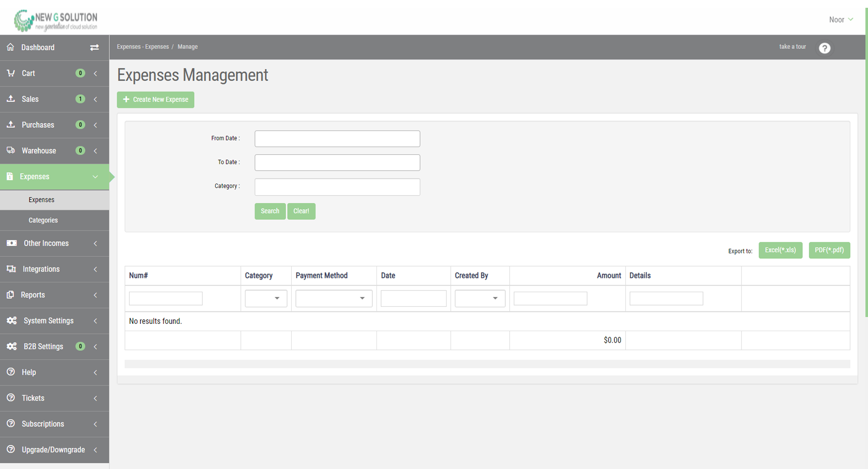Click the Create New Expense button
Viewport: 868px width, 469px height.
(155, 99)
